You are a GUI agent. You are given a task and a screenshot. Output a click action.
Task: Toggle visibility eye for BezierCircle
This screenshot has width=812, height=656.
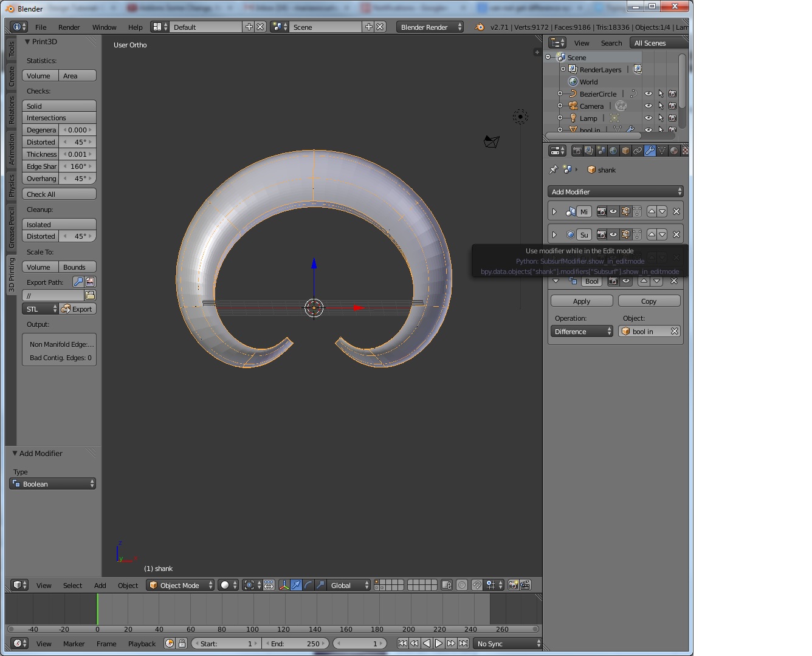pos(649,94)
